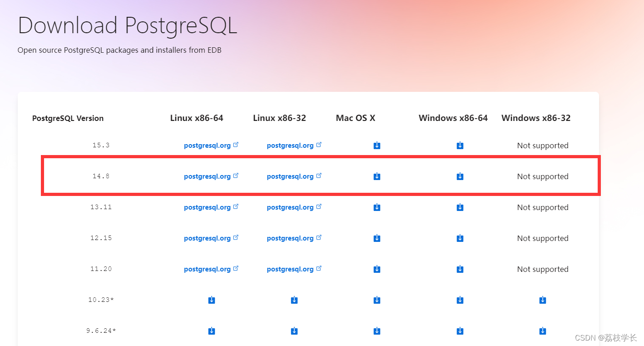Open postgresql.org link for 11.20 Linux x86-32
This screenshot has width=644, height=346.
click(294, 269)
